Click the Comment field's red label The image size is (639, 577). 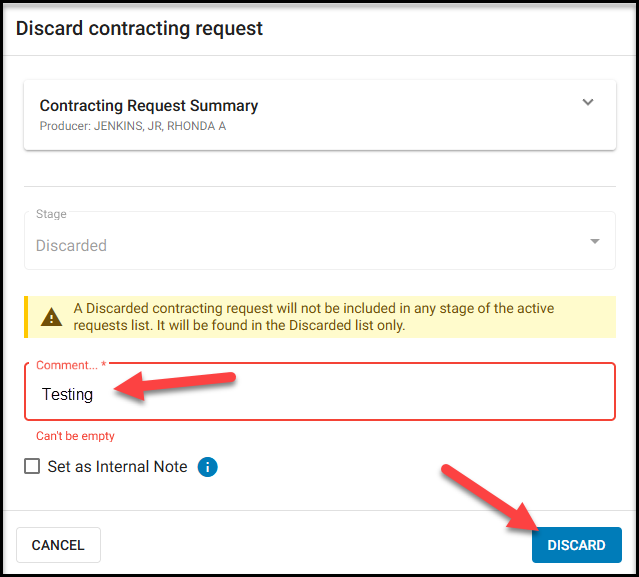coord(71,365)
